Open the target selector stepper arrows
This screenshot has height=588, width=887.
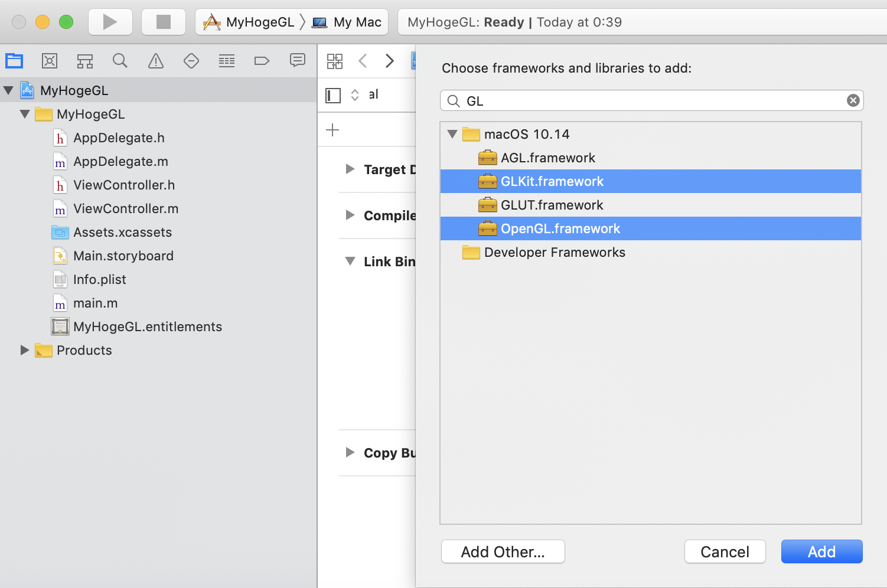pyautogui.click(x=355, y=95)
